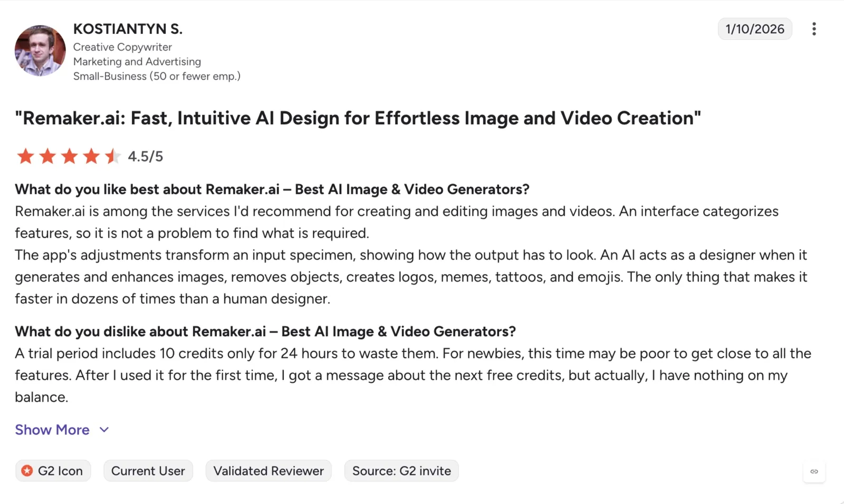Viewport: 844px width, 504px height.
Task: Open the KOSTIANTYN S. reviewer name
Action: (x=128, y=29)
